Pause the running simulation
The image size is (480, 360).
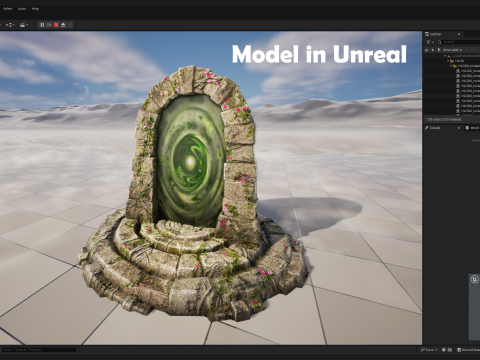coord(42,25)
